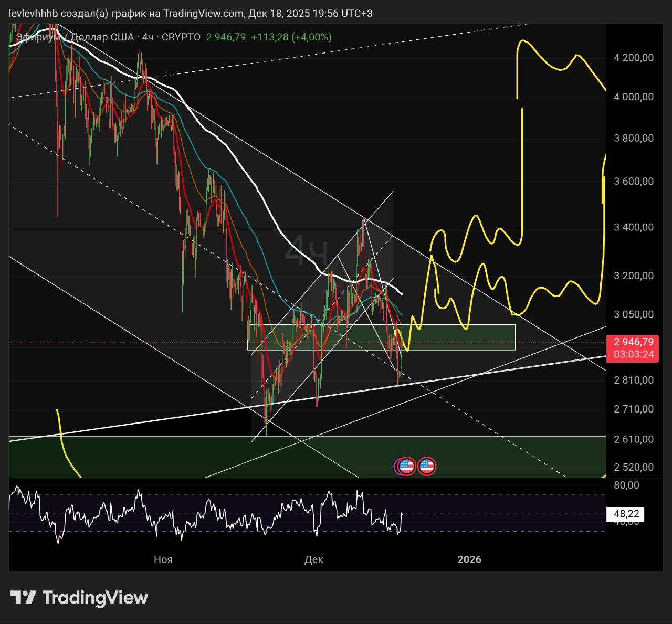Click the left US flag economic event icon
This screenshot has width=672, height=624.
click(x=406, y=466)
